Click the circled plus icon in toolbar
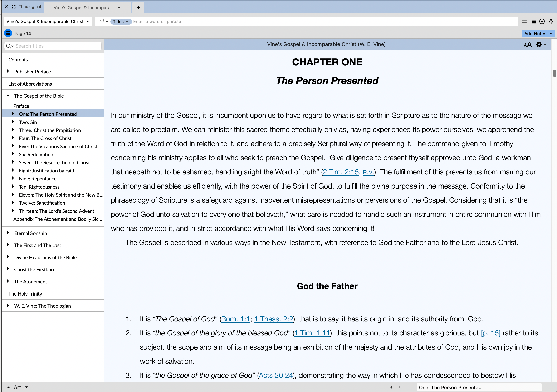The image size is (557, 392). (542, 21)
